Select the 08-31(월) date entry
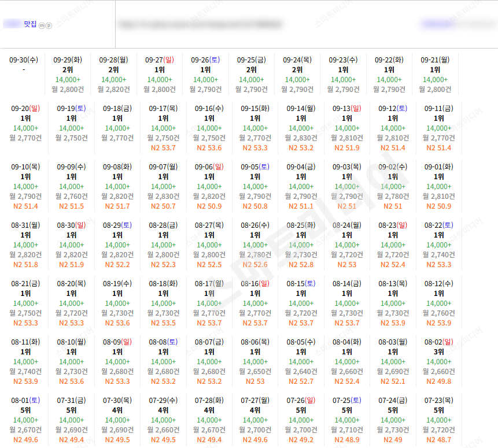 point(25,245)
